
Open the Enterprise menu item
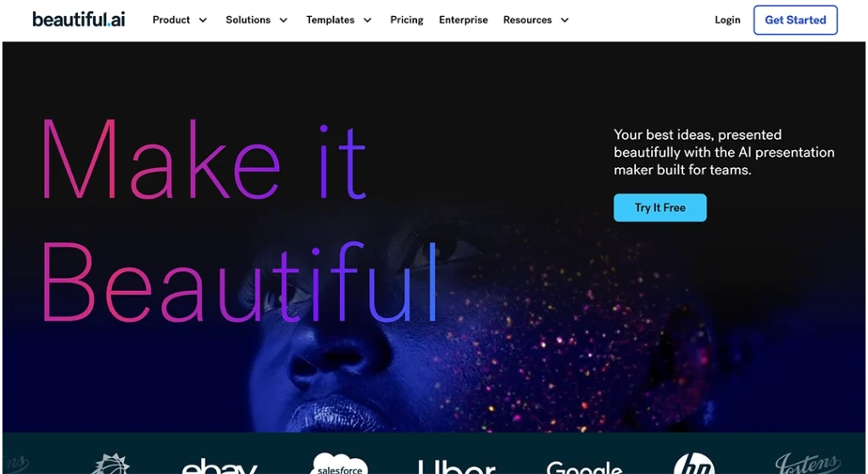pos(464,20)
